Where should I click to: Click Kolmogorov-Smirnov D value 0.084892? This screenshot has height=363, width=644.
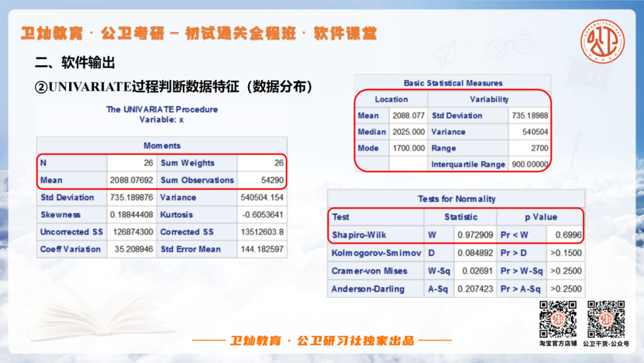(475, 253)
